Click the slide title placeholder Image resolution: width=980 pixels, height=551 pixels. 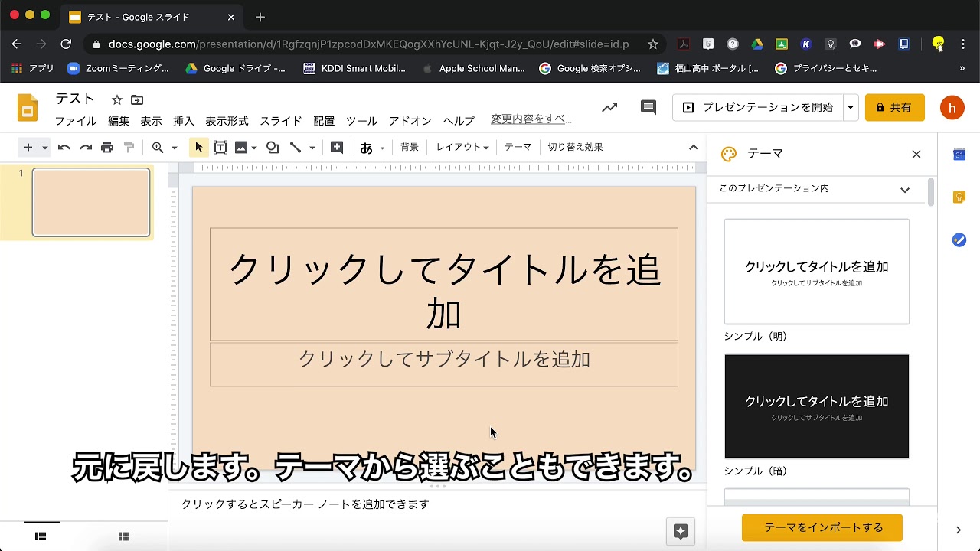pyautogui.click(x=444, y=284)
